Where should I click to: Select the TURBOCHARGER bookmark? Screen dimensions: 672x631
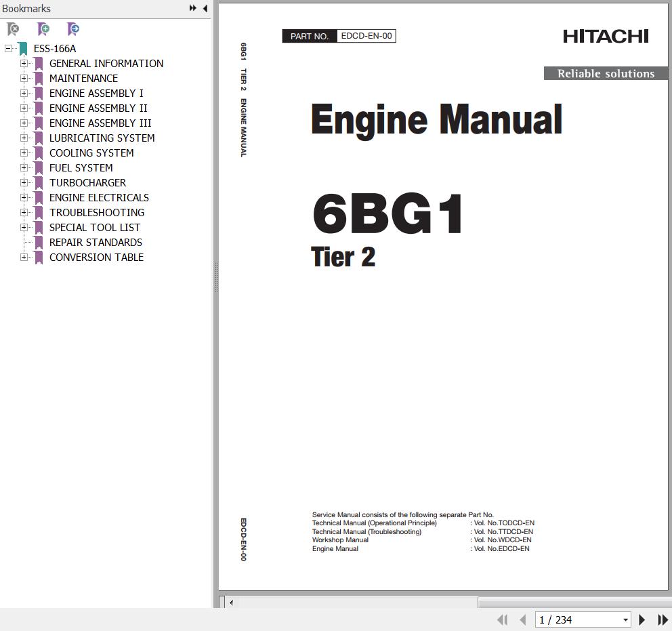[x=87, y=183]
